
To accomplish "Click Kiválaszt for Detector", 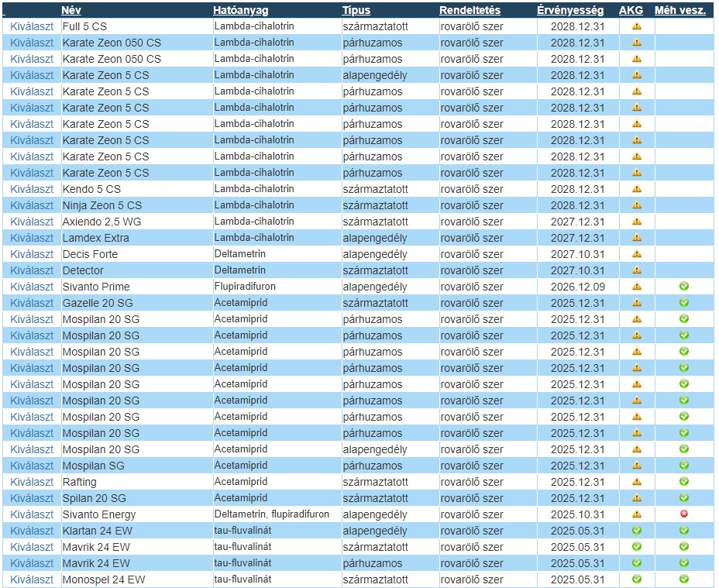I will pyautogui.click(x=32, y=270).
